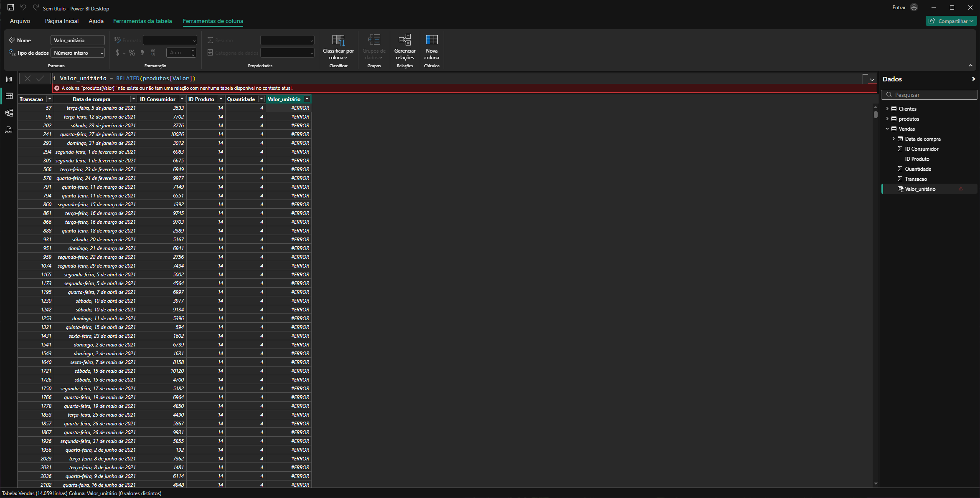Image resolution: width=980 pixels, height=498 pixels.
Task: Open the Resumo dropdown
Action: (287, 40)
